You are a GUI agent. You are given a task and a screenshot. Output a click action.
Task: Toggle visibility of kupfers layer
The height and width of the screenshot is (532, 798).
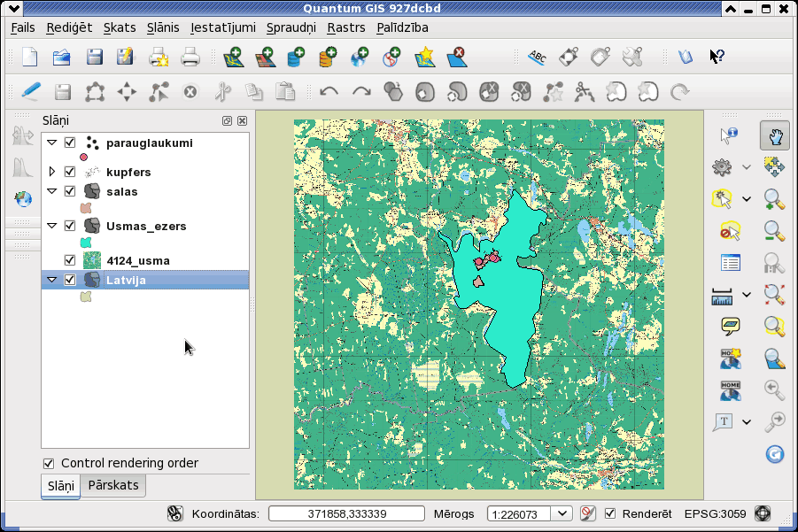[x=70, y=172]
